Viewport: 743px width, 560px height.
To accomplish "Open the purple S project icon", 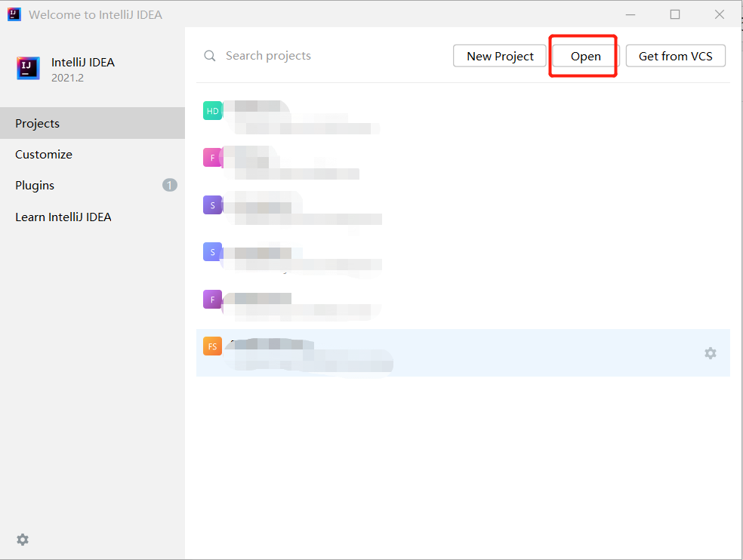I will [212, 205].
